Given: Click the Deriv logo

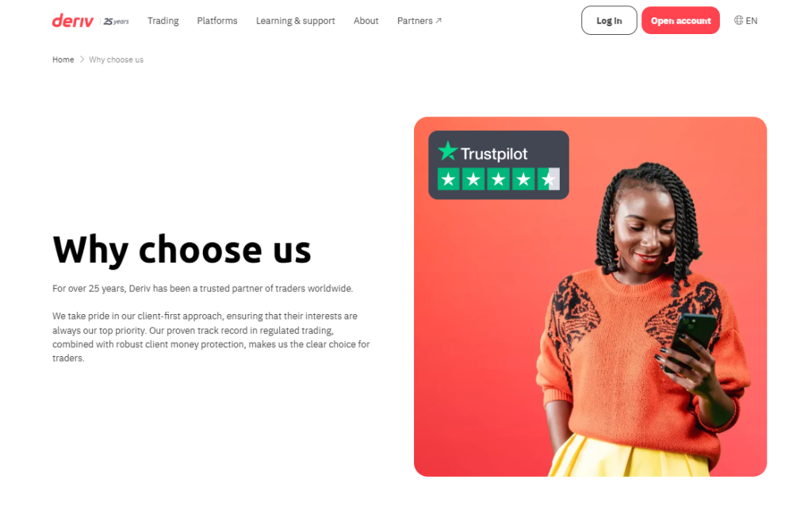Looking at the screenshot, I should click(x=72, y=21).
